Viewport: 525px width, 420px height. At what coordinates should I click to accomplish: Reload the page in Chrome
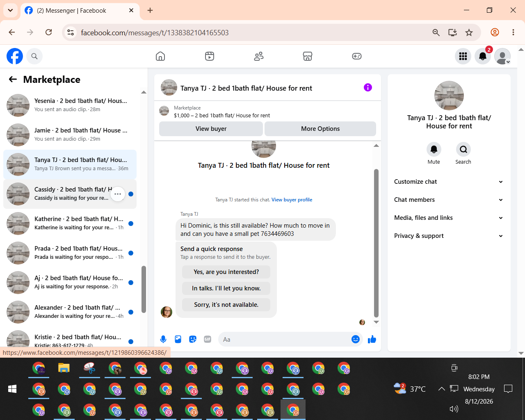(48, 32)
